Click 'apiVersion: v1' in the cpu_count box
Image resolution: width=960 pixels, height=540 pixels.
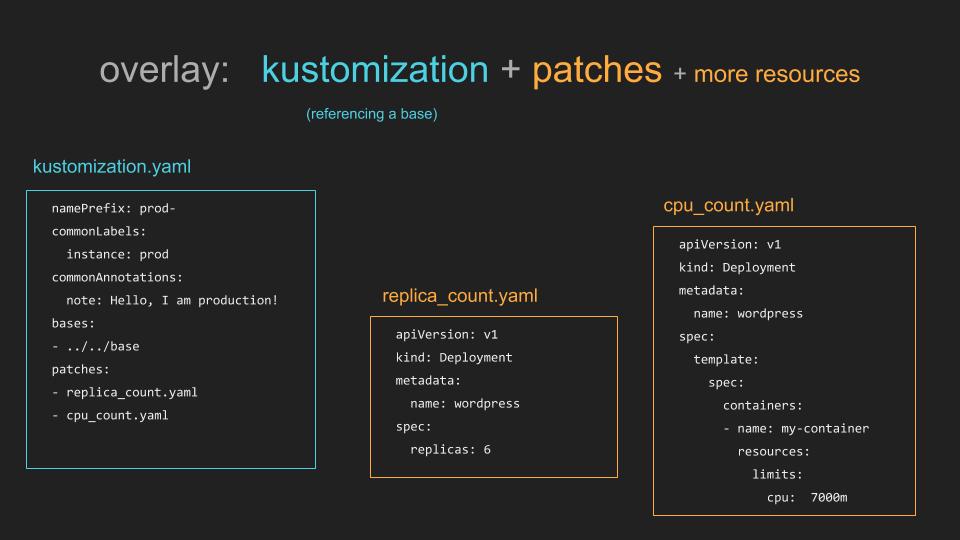730,244
